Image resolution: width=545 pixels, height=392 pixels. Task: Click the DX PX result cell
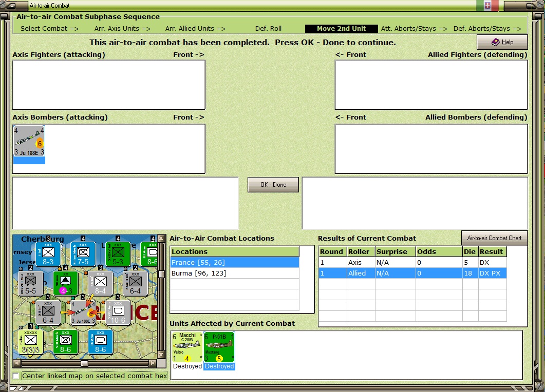tap(492, 273)
